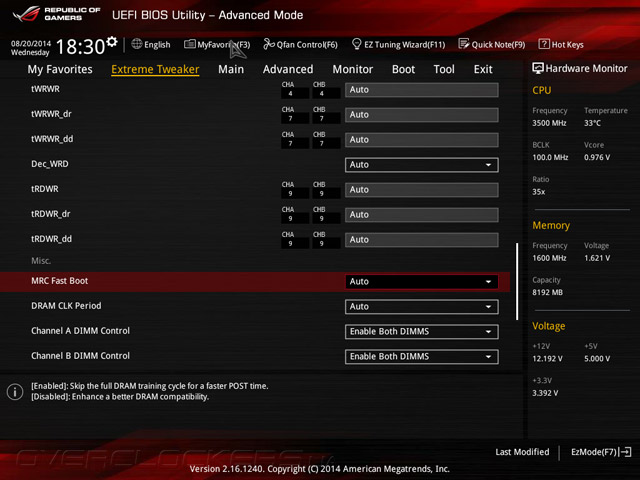
Task: Select the Channel B DIMM Control label
Action: click(x=80, y=356)
